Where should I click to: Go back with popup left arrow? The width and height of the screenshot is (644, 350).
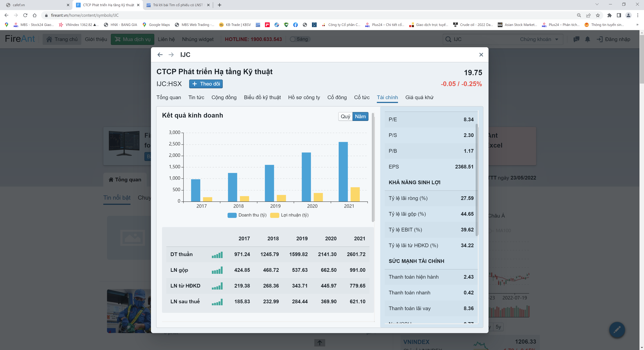160,55
